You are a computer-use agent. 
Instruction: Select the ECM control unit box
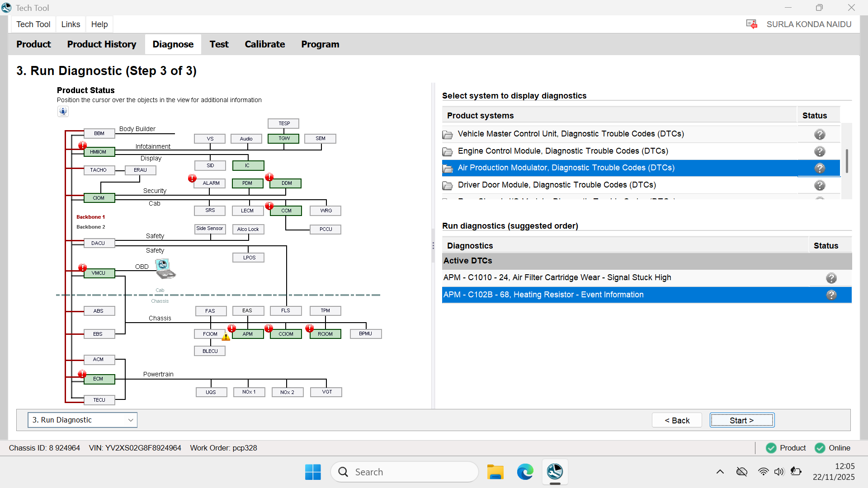click(x=99, y=379)
